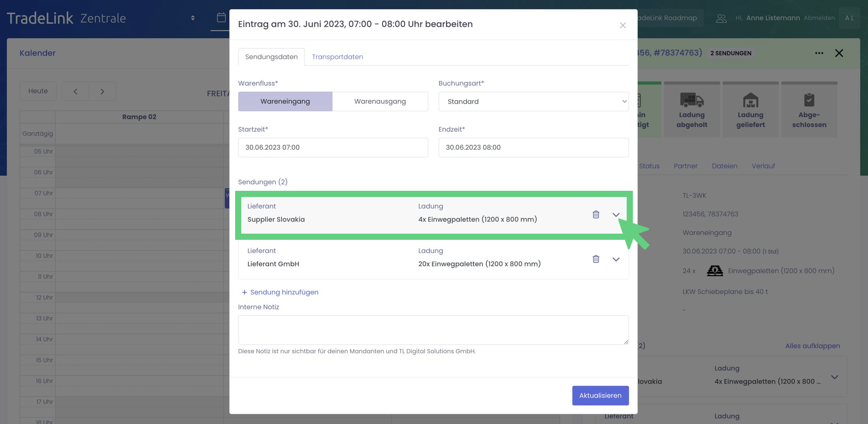Screen dimensions: 868x424
Task: Select Wareneingang as goods flow
Action: coord(285,102)
